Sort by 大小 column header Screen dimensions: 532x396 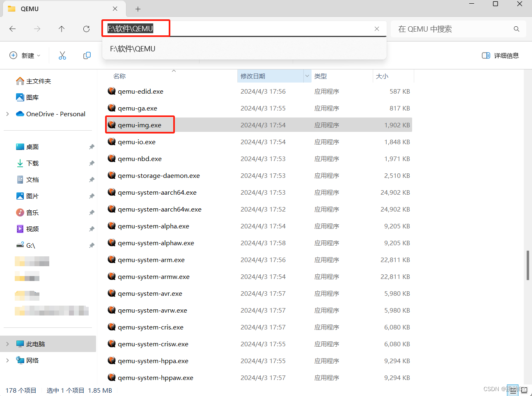pos(382,76)
